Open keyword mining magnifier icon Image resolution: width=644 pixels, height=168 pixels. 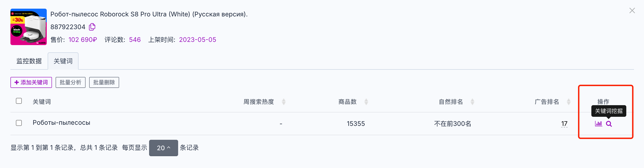point(609,124)
